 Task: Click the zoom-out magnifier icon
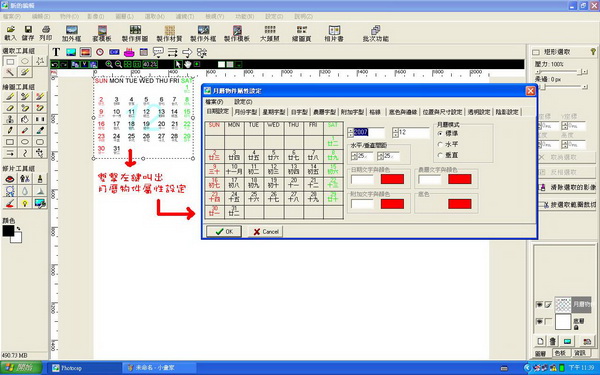coord(118,64)
